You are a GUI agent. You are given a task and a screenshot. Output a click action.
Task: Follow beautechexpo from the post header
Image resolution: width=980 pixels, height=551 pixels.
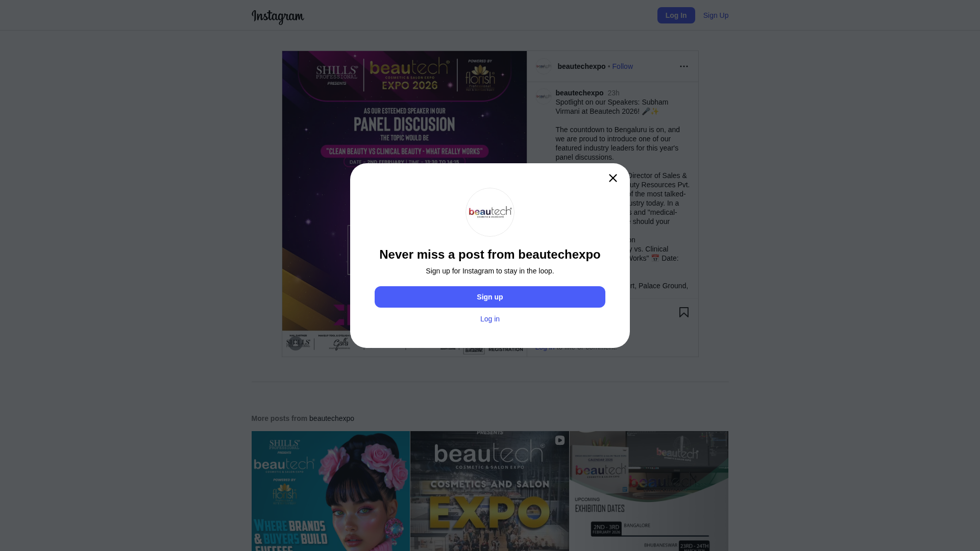coord(622,66)
